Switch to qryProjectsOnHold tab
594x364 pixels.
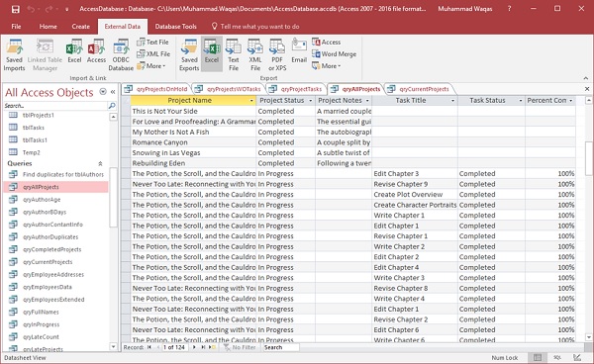click(x=156, y=89)
